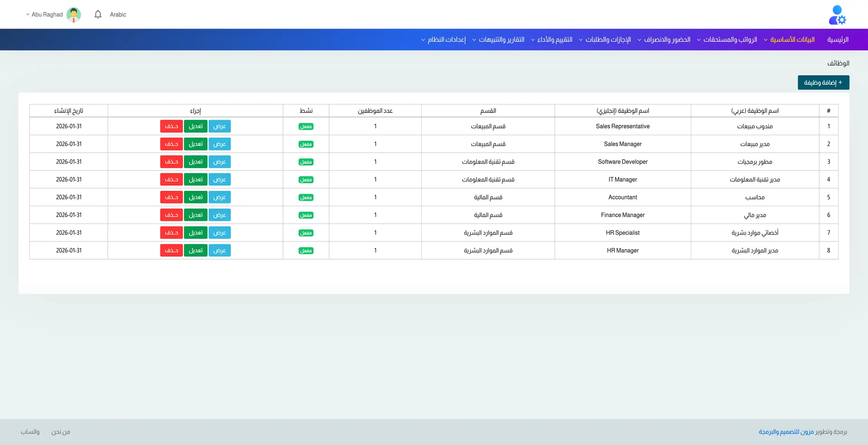Expand the إعدادات النظام menu
The image size is (868, 445).
click(446, 40)
